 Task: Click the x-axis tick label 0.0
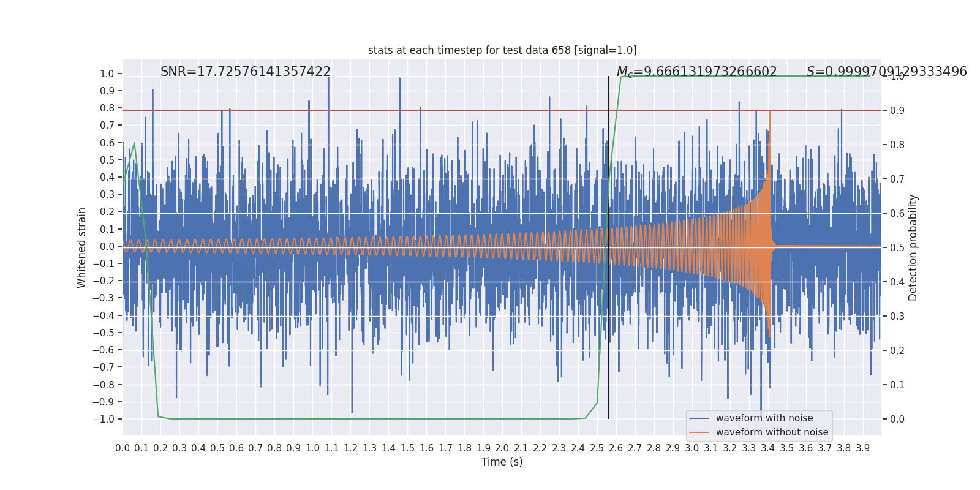point(123,448)
